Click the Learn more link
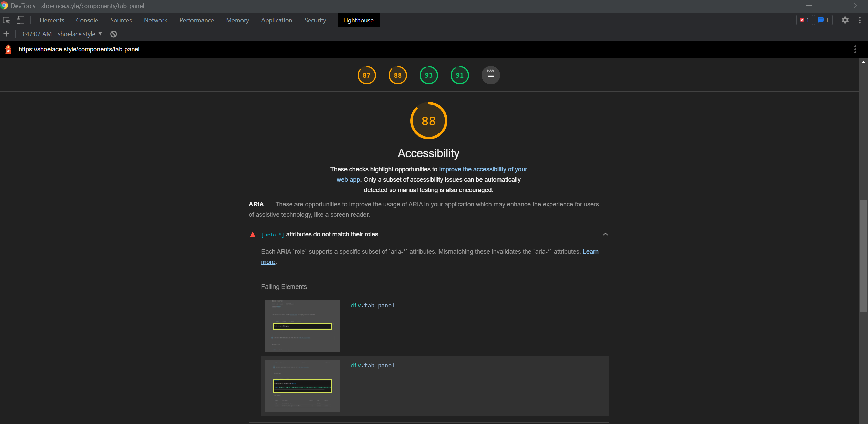868x424 pixels. click(x=590, y=252)
